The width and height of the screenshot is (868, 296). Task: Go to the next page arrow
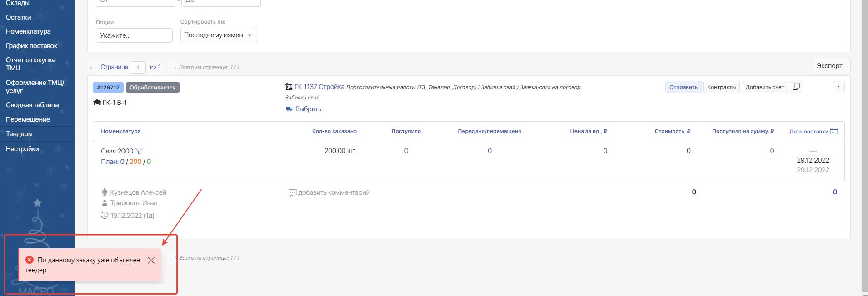click(173, 67)
